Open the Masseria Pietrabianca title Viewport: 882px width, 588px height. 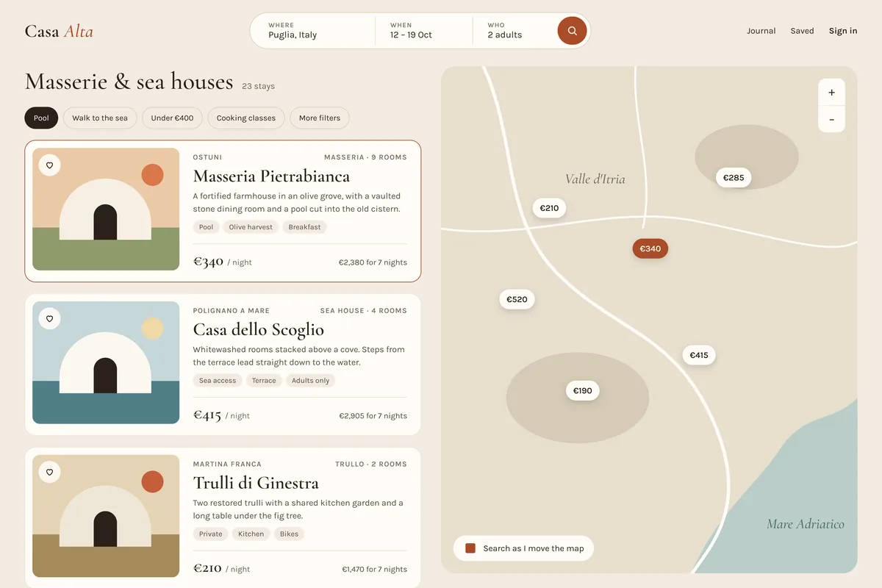pos(271,176)
